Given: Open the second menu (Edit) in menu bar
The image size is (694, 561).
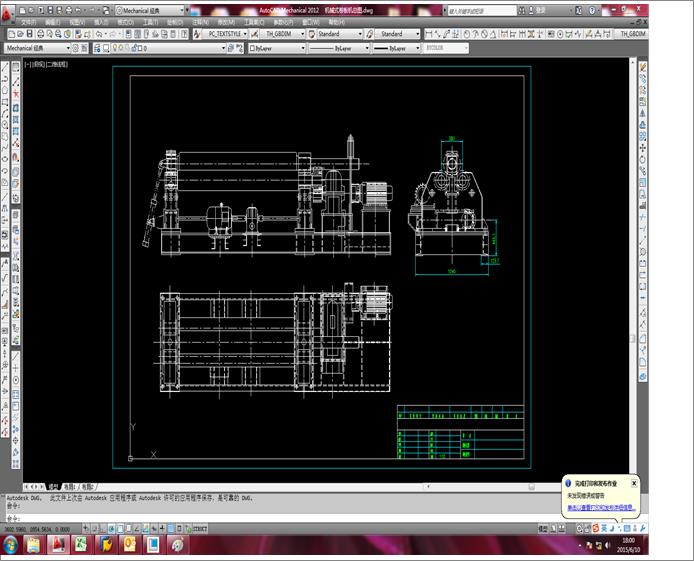Looking at the screenshot, I should coord(52,22).
